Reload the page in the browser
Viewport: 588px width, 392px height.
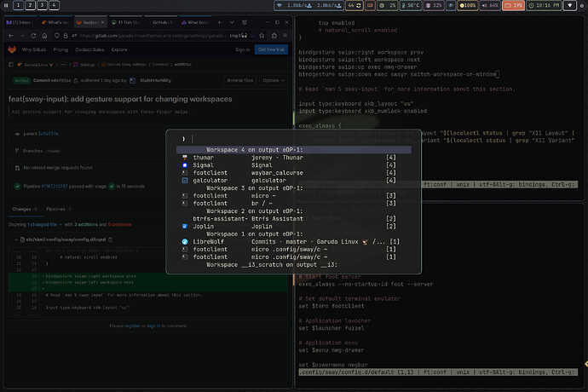pyautogui.click(x=34, y=36)
